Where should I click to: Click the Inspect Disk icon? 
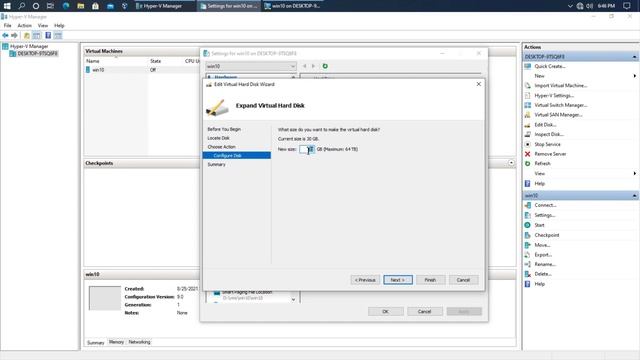point(528,134)
